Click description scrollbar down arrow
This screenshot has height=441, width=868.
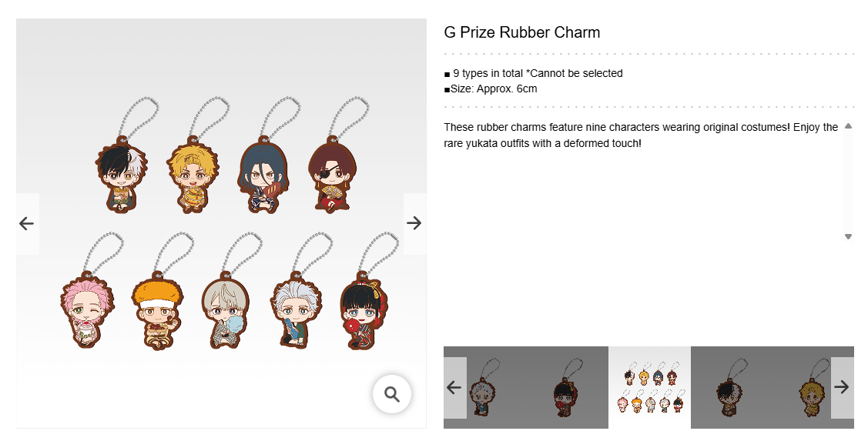click(848, 236)
